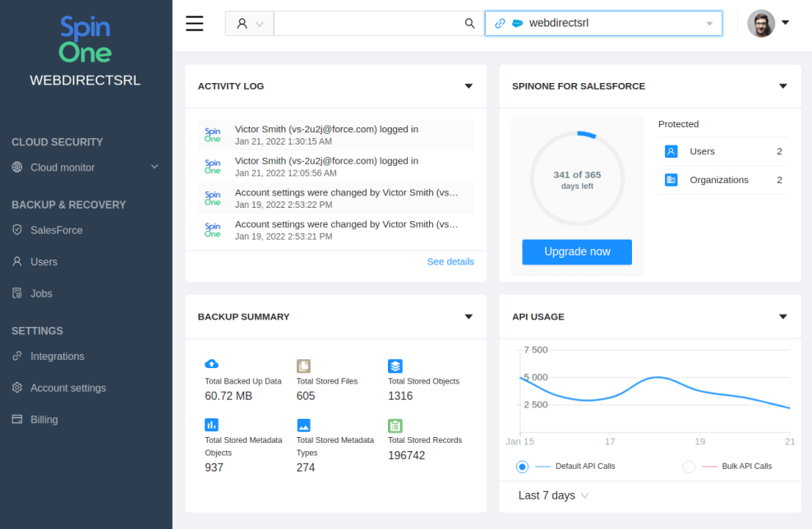Open the Last 7 days range dropdown

(553, 495)
